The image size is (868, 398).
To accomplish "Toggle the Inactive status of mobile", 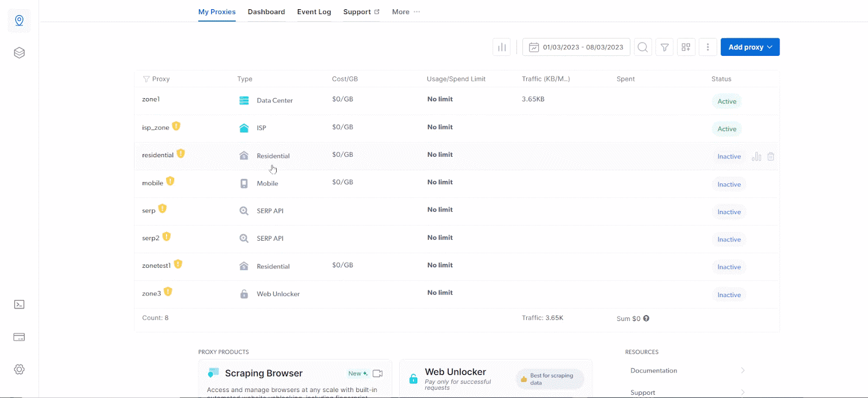I will (729, 184).
